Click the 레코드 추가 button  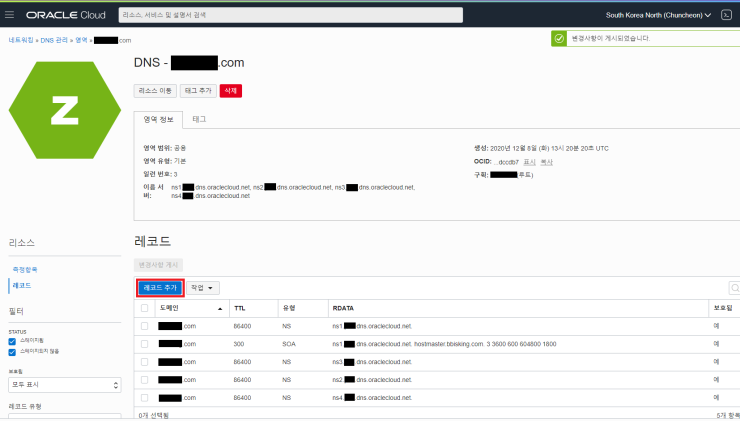pos(160,287)
